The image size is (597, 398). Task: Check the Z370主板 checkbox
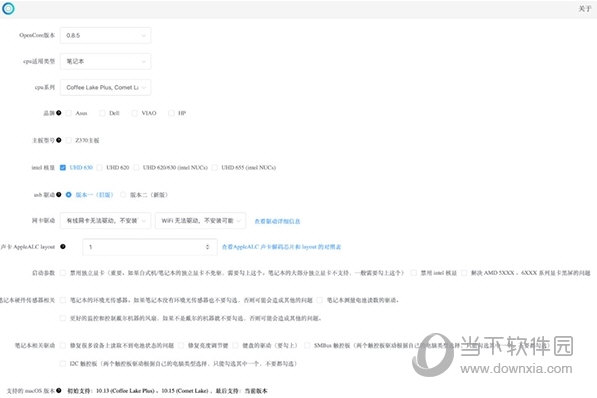[x=69, y=140]
